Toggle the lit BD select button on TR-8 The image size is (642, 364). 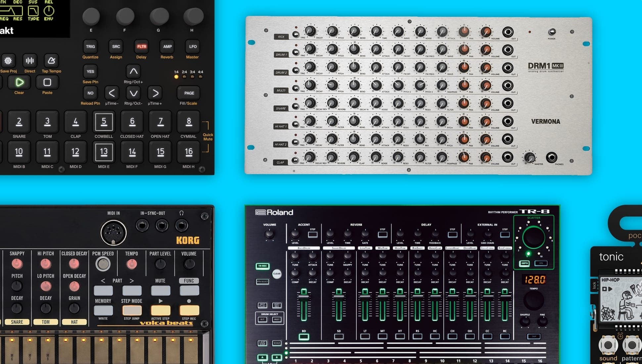[x=304, y=337]
